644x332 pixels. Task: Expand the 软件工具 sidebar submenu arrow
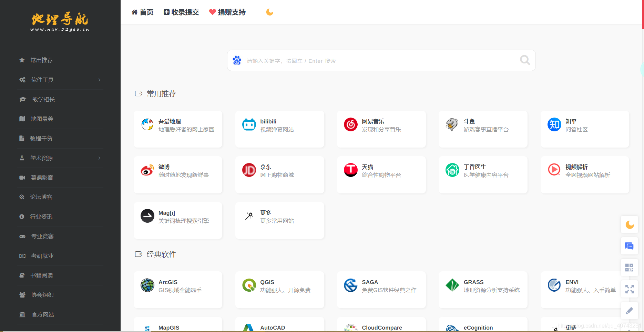100,80
